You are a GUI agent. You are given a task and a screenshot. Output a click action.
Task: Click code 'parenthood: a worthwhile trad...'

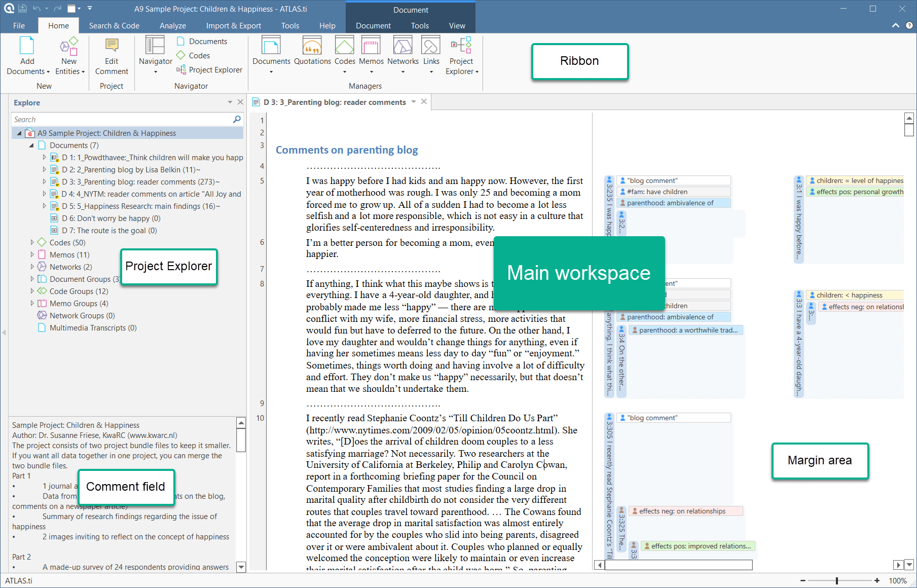(686, 330)
